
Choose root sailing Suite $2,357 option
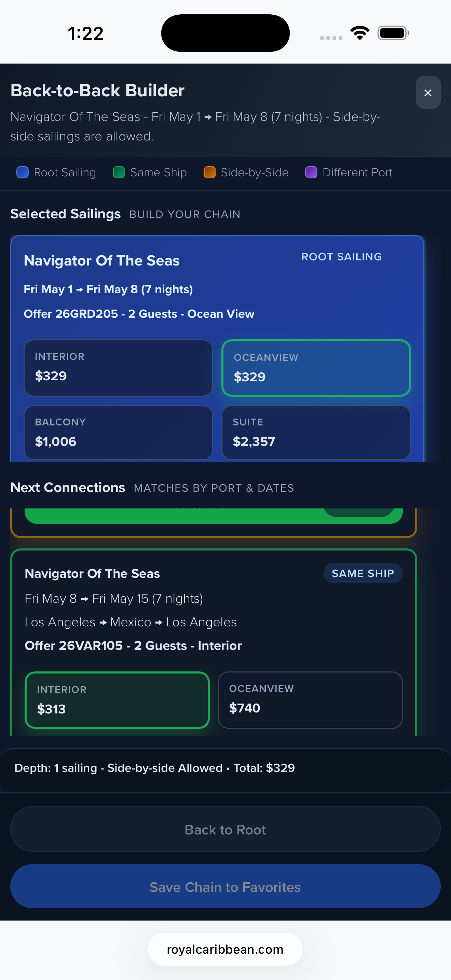click(x=316, y=433)
